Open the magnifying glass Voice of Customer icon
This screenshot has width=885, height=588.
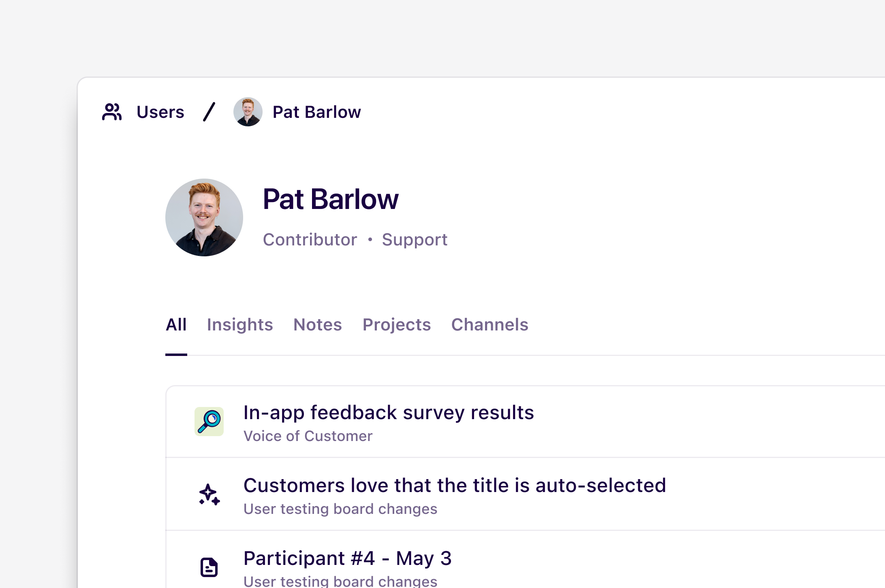pos(209,422)
